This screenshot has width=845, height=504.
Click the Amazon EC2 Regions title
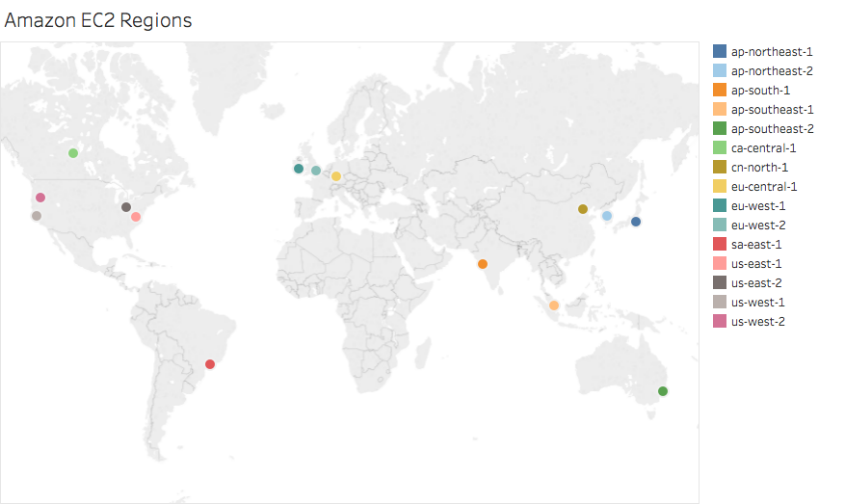tap(98, 20)
